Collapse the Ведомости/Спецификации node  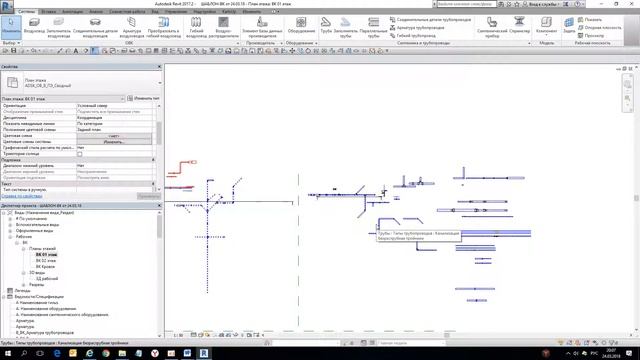(x=4, y=297)
